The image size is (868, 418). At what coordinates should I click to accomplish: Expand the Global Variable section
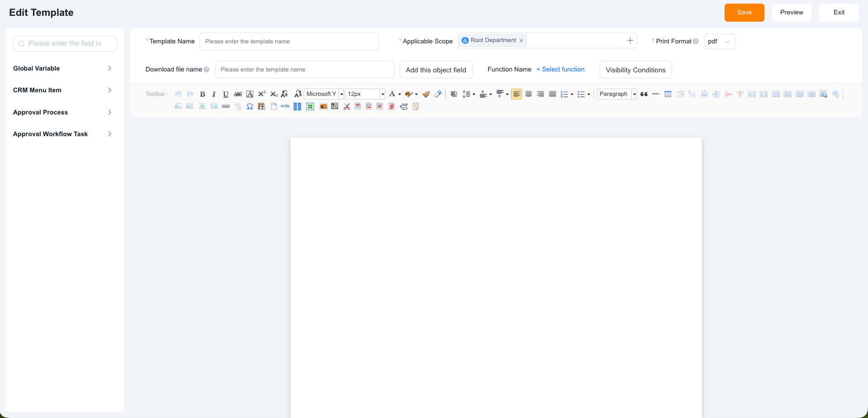tap(62, 68)
